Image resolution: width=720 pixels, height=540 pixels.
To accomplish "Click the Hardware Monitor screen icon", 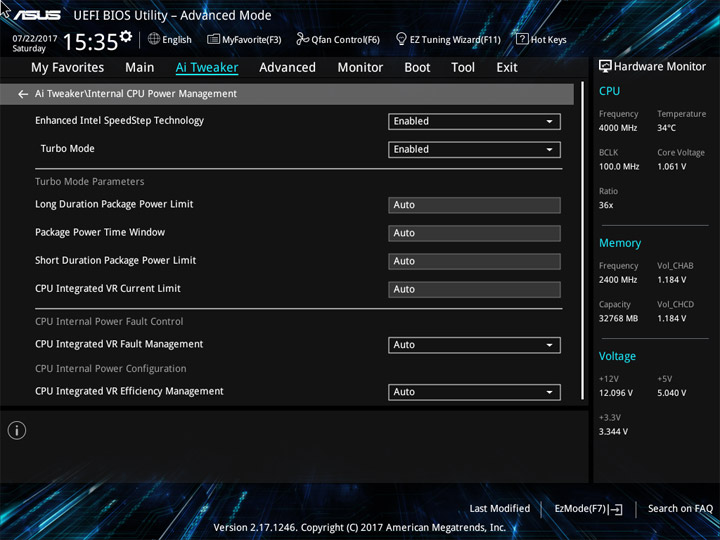I will [605, 66].
